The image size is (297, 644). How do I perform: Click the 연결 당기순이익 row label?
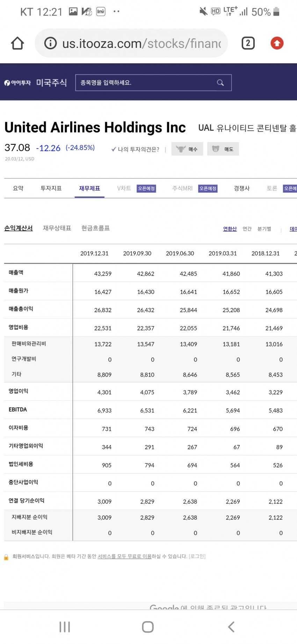tap(27, 500)
